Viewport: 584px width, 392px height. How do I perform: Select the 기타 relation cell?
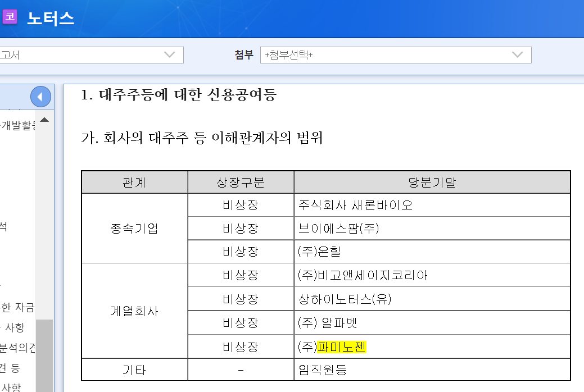click(x=134, y=370)
